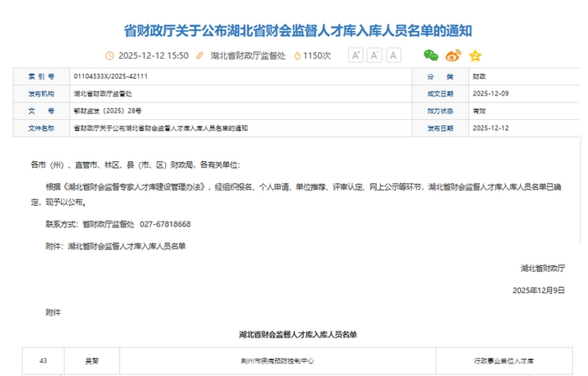Image resolution: width=588 pixels, height=376 pixels.
Task: Reset font size with plain A button
Action: [393, 55]
